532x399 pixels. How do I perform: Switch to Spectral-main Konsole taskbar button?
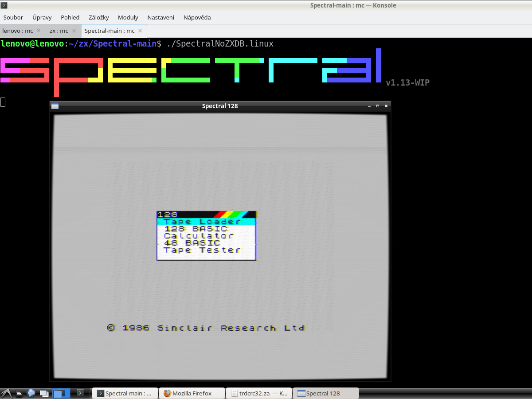[125, 393]
